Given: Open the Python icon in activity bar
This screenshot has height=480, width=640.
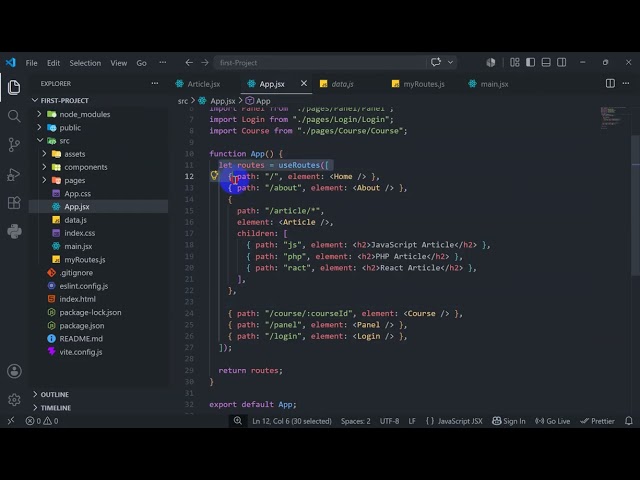Looking at the screenshot, I should tap(14, 231).
